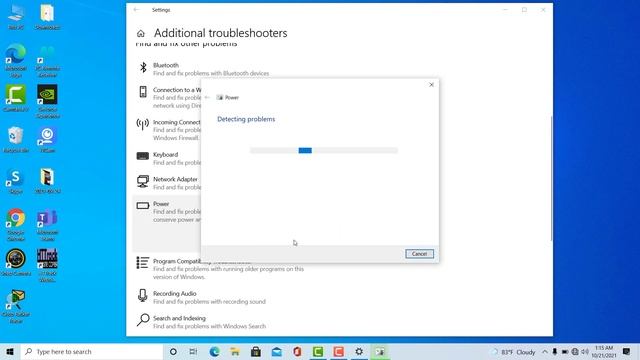Open the red Camtasia recorder taskbar icon
This screenshot has width=640, height=360.
click(338, 351)
